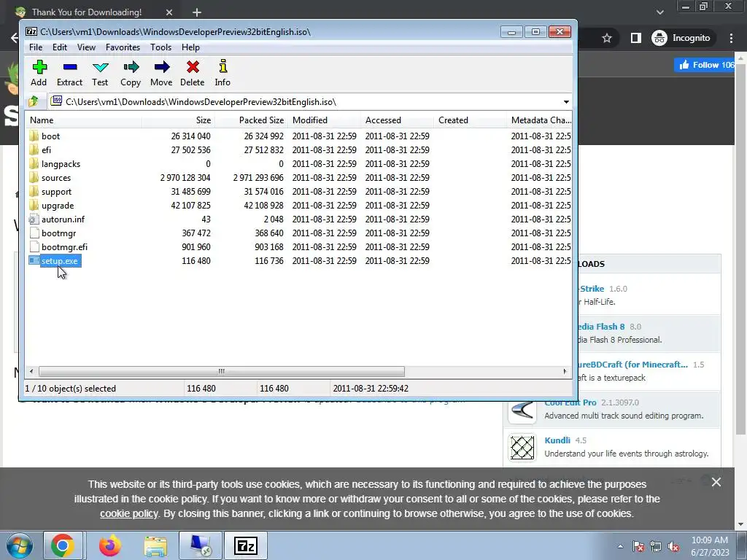Image resolution: width=747 pixels, height=560 pixels.
Task: Sort by Accessed column header
Action: click(x=397, y=120)
